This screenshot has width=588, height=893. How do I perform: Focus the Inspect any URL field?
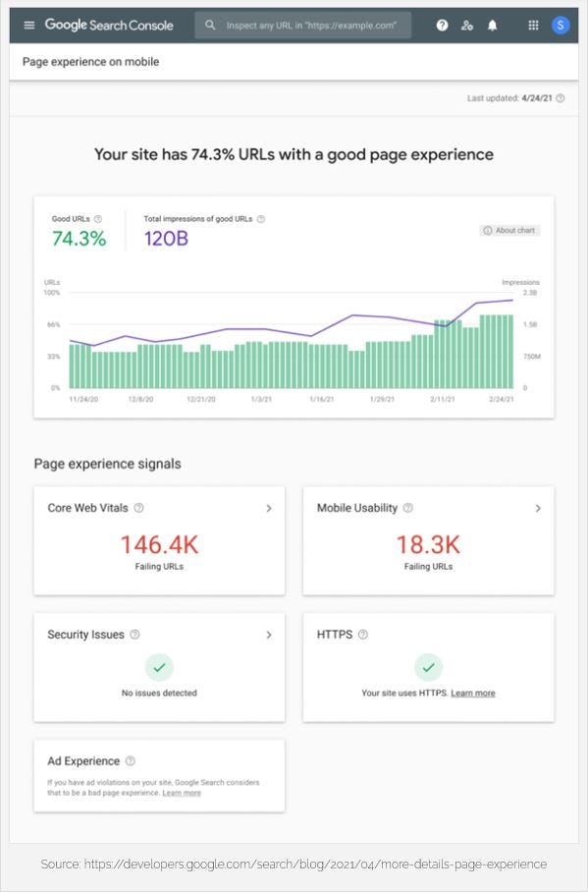pos(302,26)
